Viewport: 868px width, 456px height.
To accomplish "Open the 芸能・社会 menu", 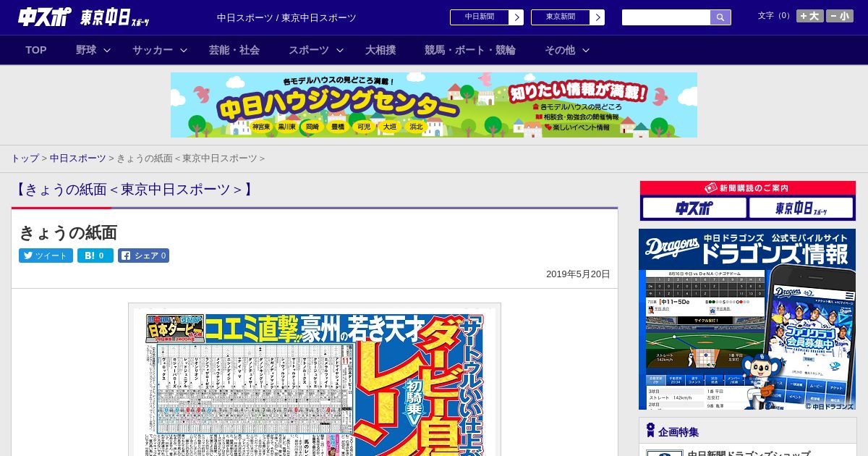I will point(234,50).
